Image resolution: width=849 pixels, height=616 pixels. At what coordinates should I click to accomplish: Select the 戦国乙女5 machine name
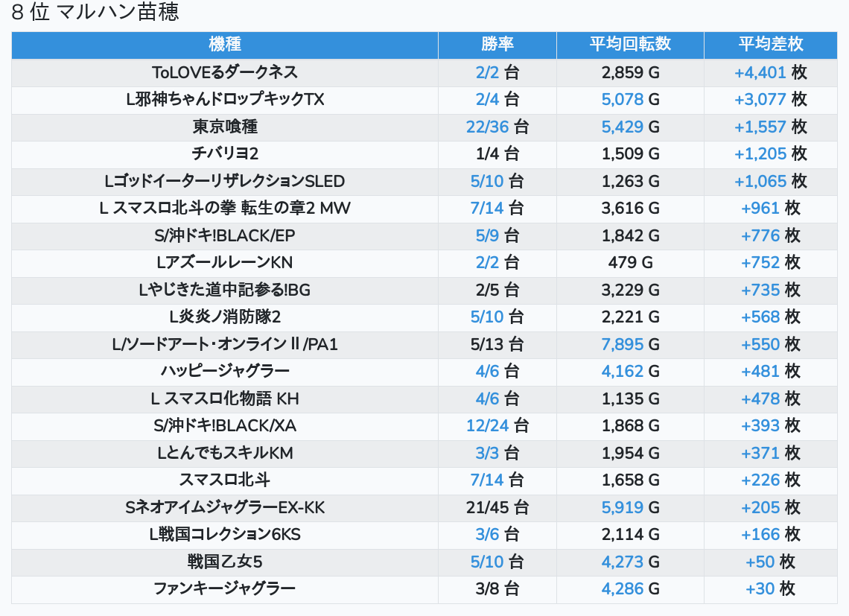coord(225,562)
